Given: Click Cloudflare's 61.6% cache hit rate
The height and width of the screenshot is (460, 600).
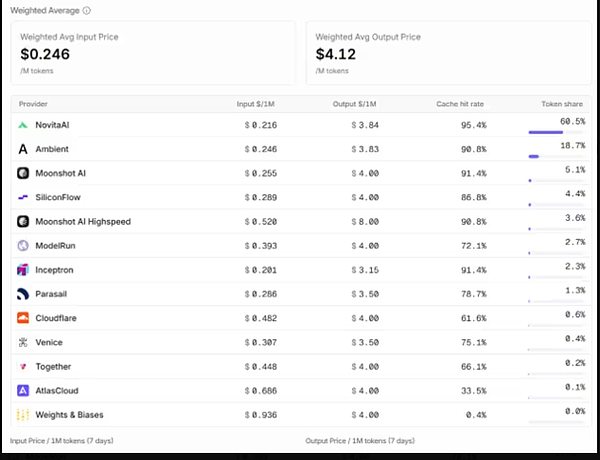Looking at the screenshot, I should click(474, 318).
